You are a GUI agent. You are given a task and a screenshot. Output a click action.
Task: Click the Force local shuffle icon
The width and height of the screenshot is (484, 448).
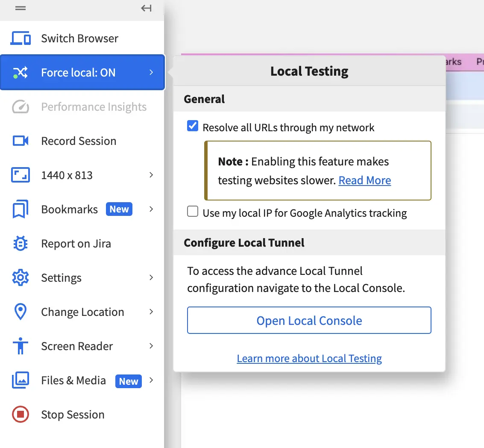pyautogui.click(x=21, y=73)
